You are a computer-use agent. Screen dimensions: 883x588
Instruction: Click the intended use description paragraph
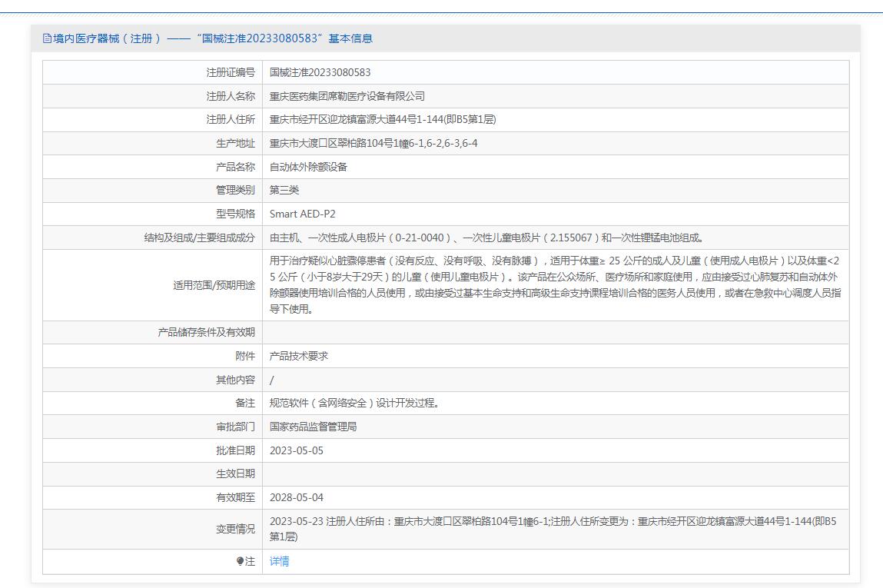pyautogui.click(x=555, y=285)
